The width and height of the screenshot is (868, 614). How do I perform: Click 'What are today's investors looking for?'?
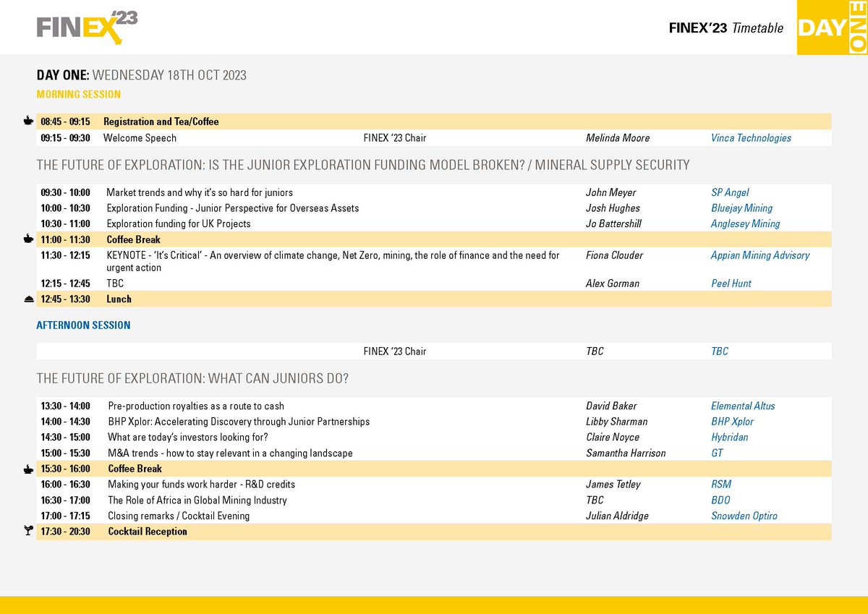(x=188, y=438)
